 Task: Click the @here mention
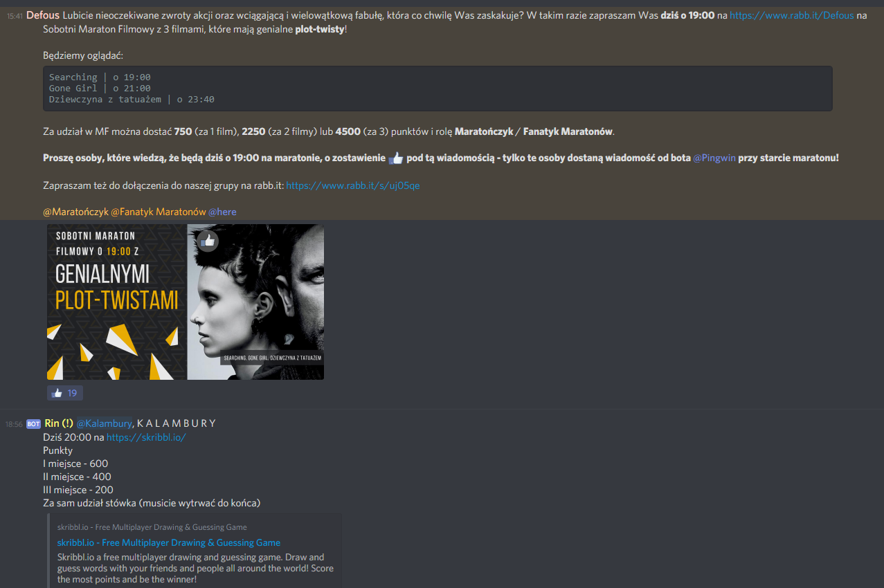(x=222, y=212)
